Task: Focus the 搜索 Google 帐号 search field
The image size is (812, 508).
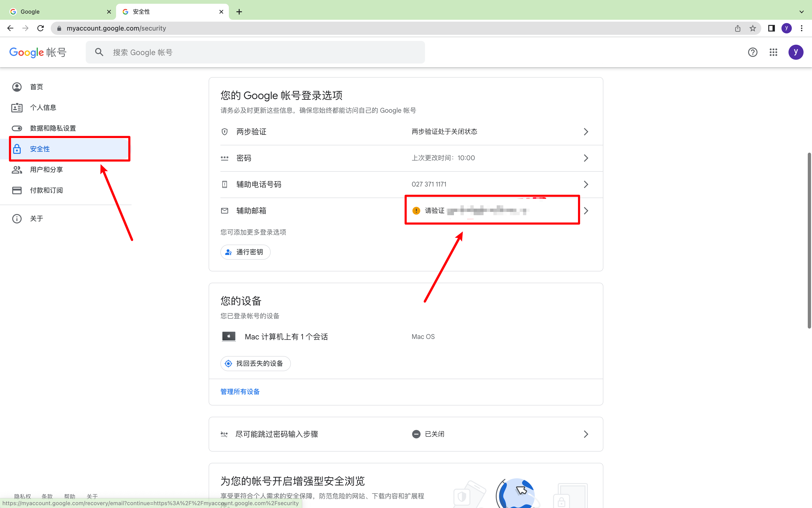Action: (x=255, y=52)
